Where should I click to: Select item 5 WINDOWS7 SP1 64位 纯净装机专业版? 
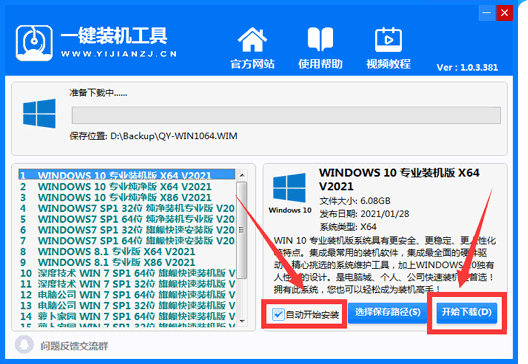click(x=127, y=219)
